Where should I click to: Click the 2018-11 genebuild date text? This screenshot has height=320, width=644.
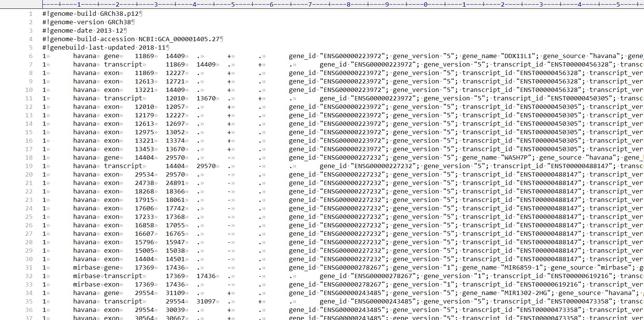tap(152, 48)
